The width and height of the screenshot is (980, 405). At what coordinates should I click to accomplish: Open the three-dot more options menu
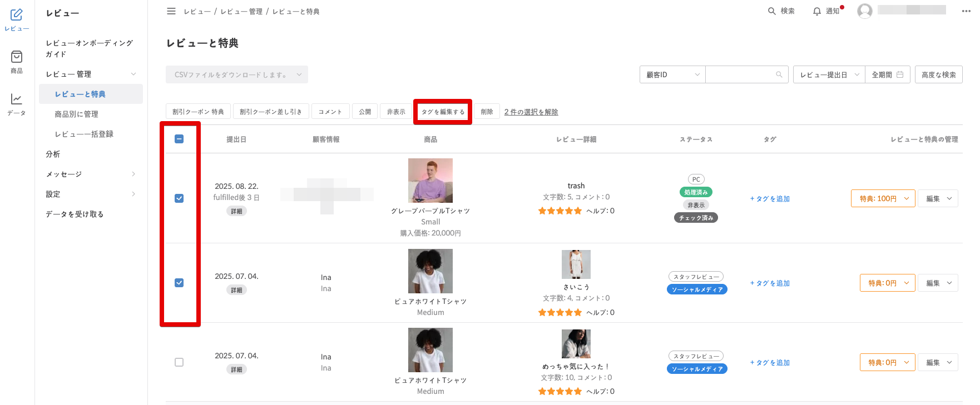point(966,11)
